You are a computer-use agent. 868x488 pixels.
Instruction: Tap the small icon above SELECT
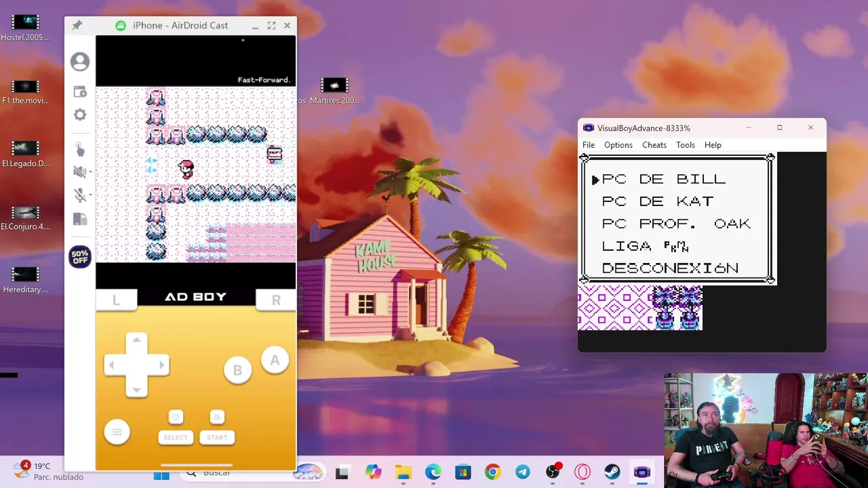[x=176, y=417]
